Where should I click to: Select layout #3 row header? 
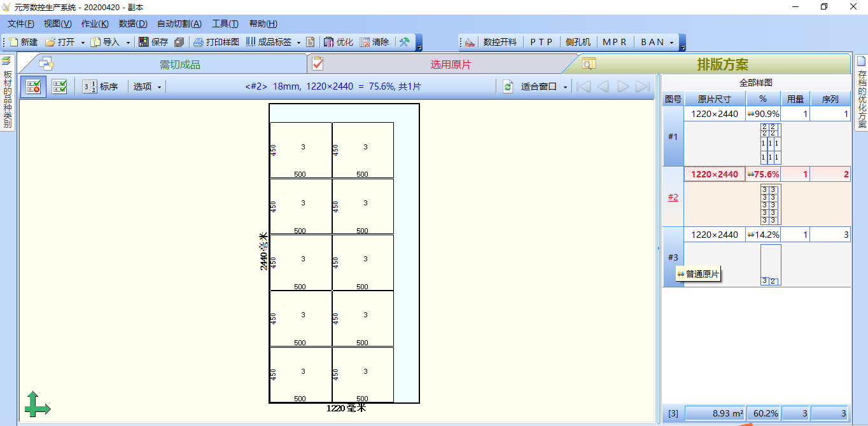[673, 258]
